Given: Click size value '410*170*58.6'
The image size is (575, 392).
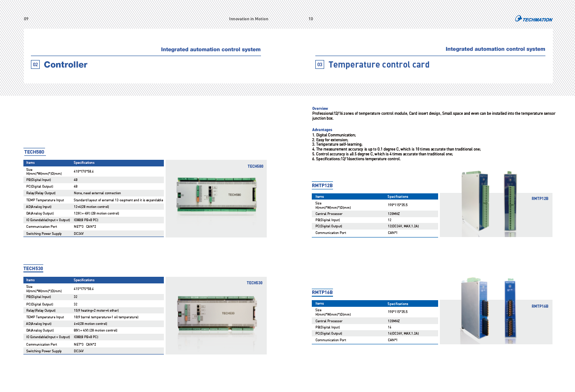Looking at the screenshot, I should pos(84,171).
